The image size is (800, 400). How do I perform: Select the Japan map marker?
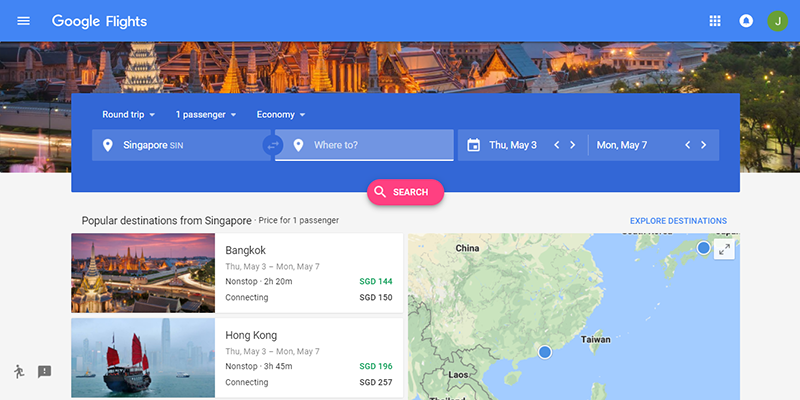704,248
